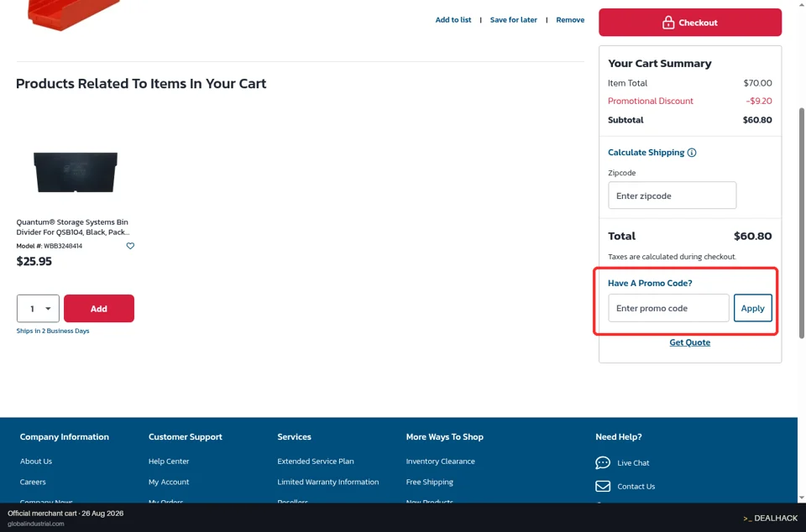Click the DEALHACK logo in the bottom bar
Image resolution: width=806 pixels, height=532 pixels.
point(770,518)
